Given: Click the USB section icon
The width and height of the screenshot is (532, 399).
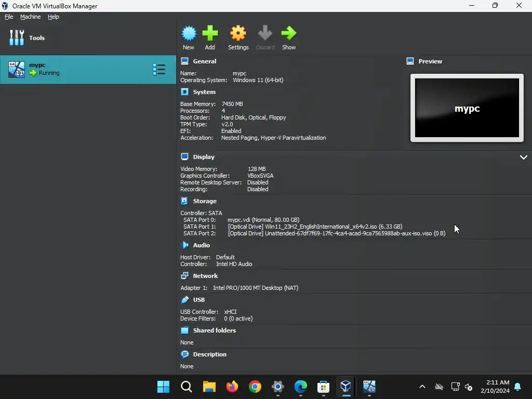Looking at the screenshot, I should point(184,300).
